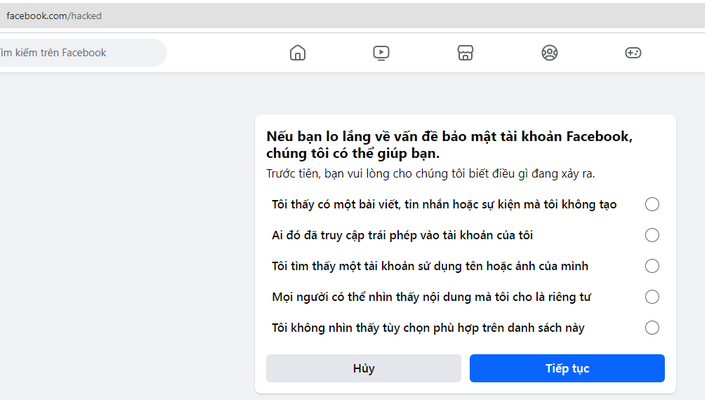The height and width of the screenshot is (400, 705).
Task: Select radio for account using my name
Action: coord(652,266)
